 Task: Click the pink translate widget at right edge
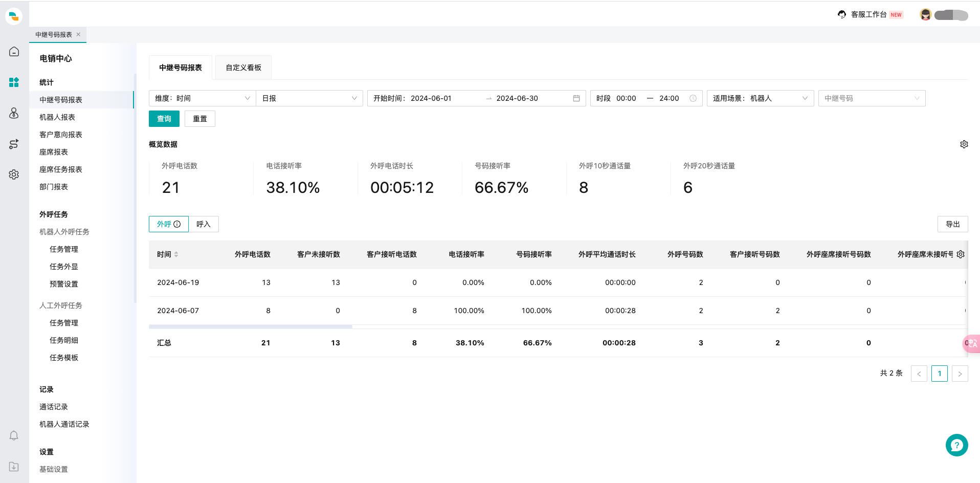972,343
